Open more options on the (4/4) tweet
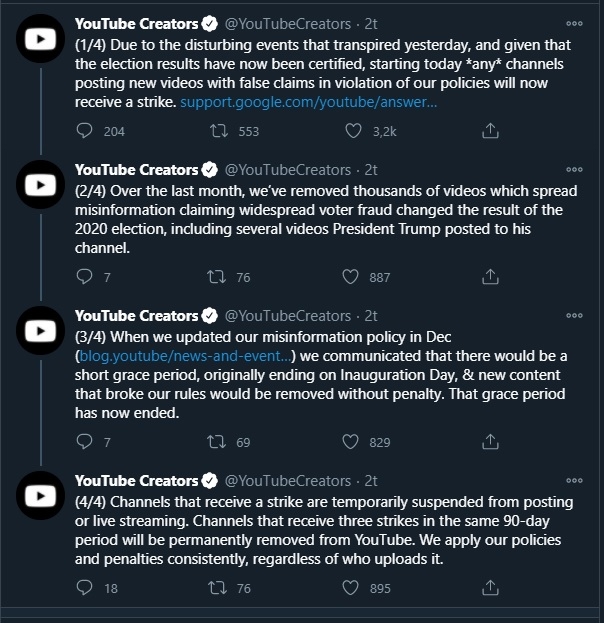 point(574,480)
